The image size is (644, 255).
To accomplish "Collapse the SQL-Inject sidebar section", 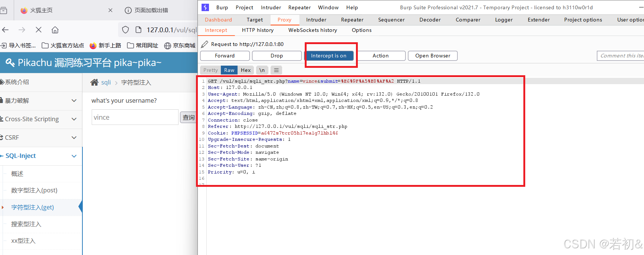I will point(41,156).
